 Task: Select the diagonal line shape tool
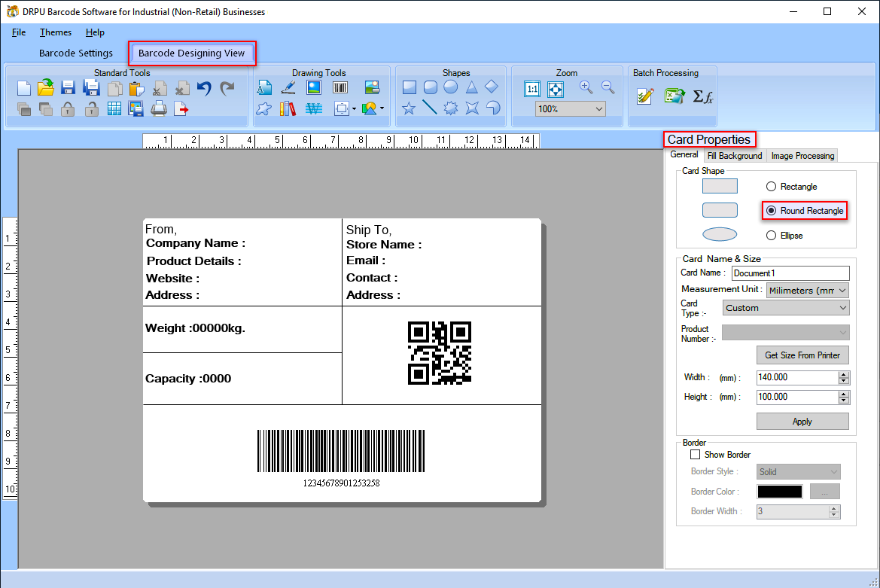tap(429, 107)
